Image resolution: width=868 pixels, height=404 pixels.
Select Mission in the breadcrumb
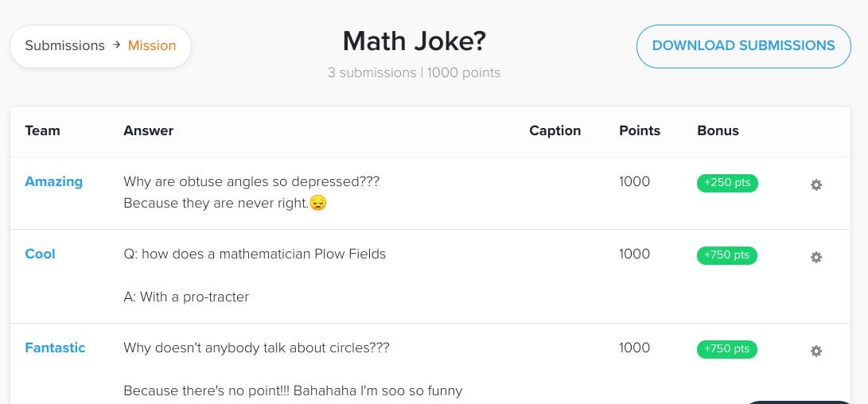click(x=152, y=45)
